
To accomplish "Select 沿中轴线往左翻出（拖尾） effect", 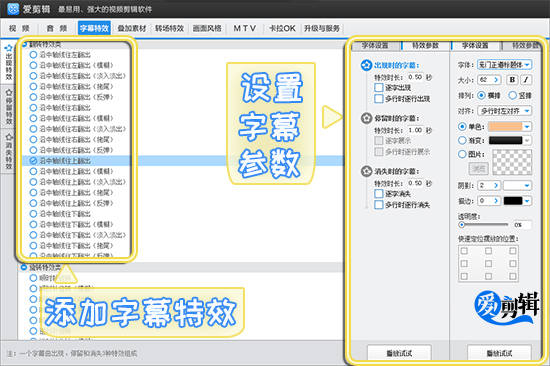I will 72,86.
